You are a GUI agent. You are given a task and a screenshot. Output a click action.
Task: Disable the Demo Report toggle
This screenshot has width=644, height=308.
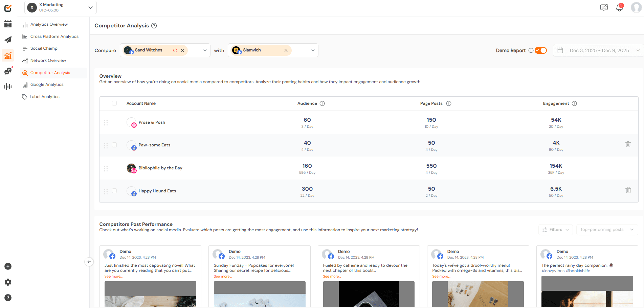coord(540,50)
